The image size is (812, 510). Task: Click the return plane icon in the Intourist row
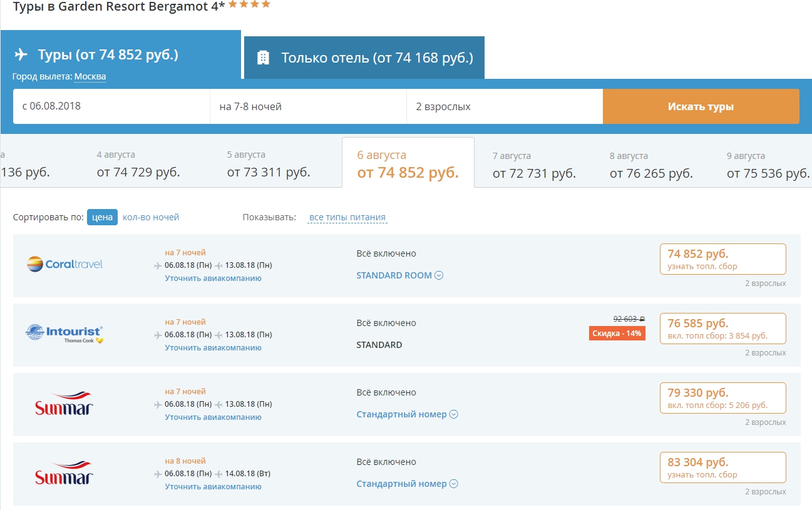[x=218, y=335]
